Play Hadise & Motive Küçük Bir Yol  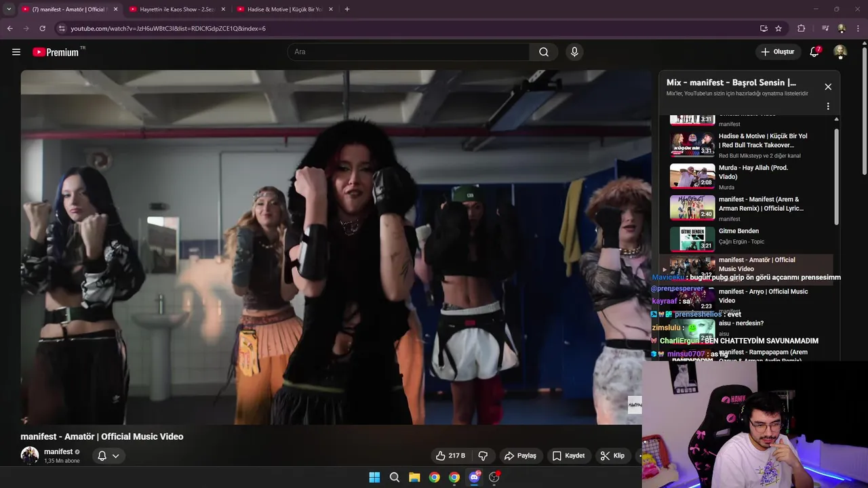pos(746,144)
